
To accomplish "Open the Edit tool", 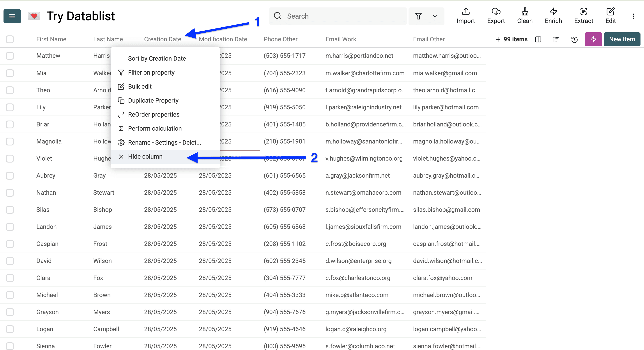I will tap(610, 16).
